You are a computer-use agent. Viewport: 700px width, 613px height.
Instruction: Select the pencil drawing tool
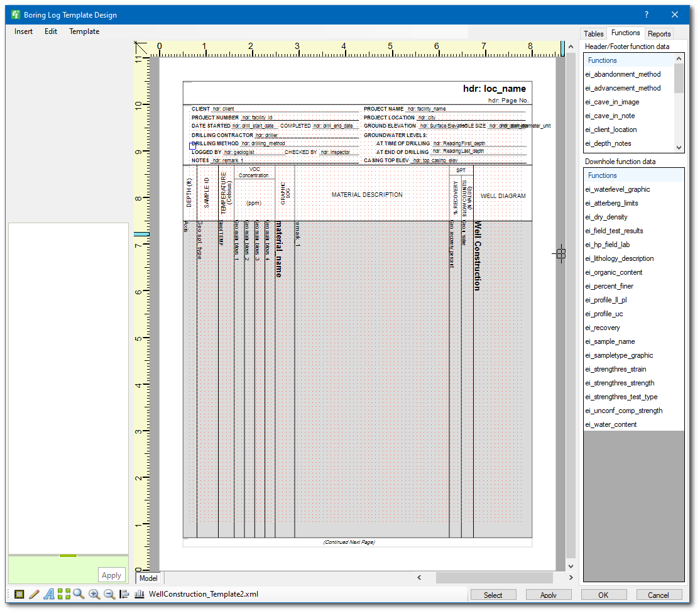[x=33, y=594]
